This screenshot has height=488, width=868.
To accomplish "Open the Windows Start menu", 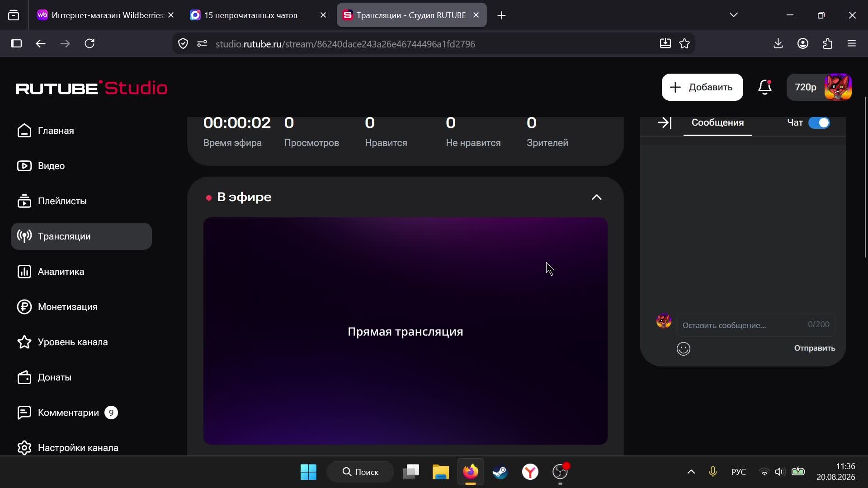I will (308, 472).
